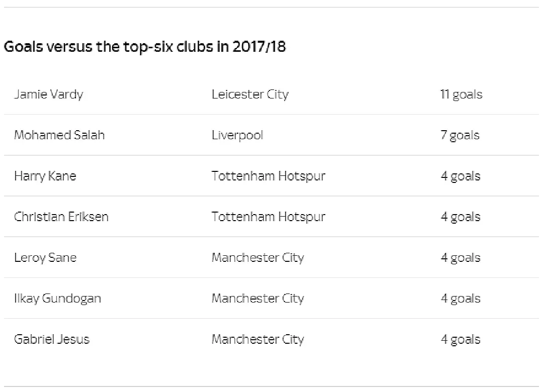Select the Mohamed Salah name cell
The height and width of the screenshot is (392, 543).
pyautogui.click(x=59, y=135)
